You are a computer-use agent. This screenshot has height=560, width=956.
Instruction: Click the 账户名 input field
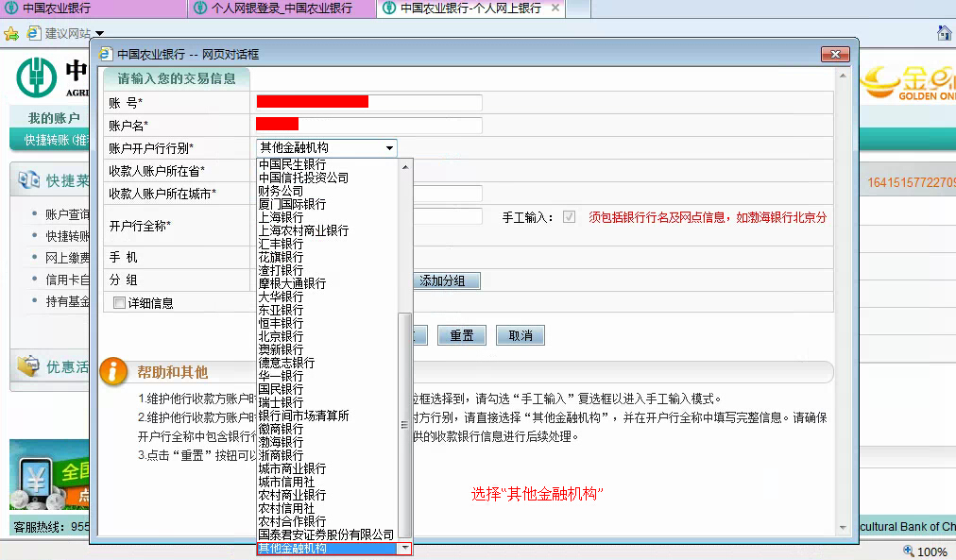[x=368, y=125]
